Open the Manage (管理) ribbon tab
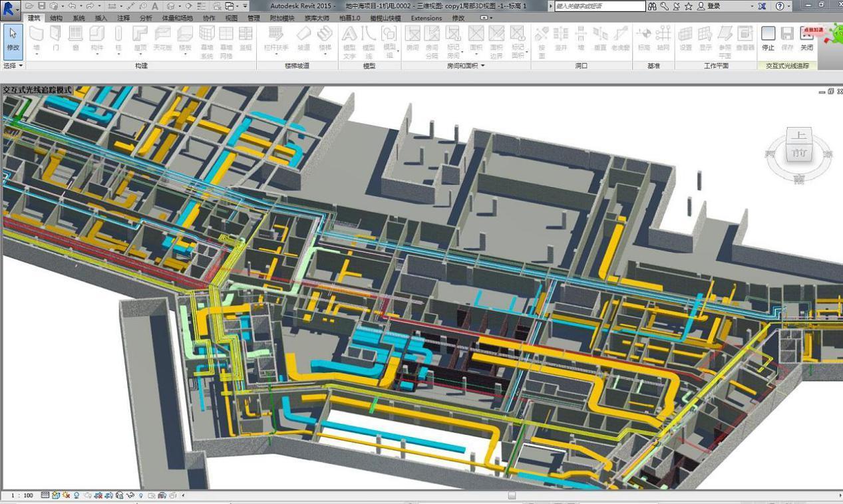Screen dimensions: 843x504 tap(253, 18)
